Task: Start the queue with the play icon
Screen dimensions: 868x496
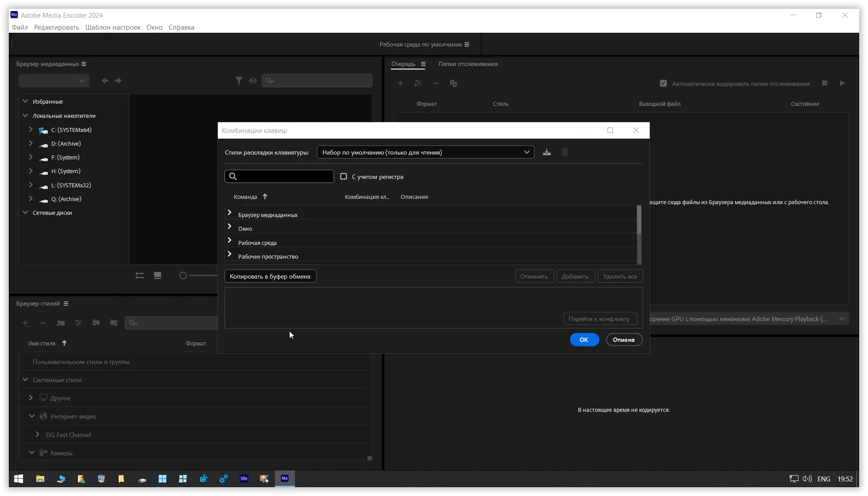Action: (842, 83)
